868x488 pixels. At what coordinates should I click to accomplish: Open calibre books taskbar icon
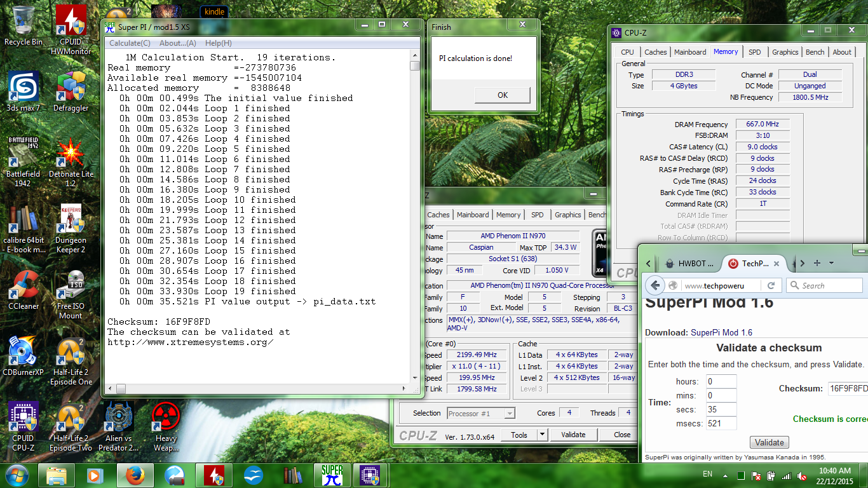click(x=292, y=475)
